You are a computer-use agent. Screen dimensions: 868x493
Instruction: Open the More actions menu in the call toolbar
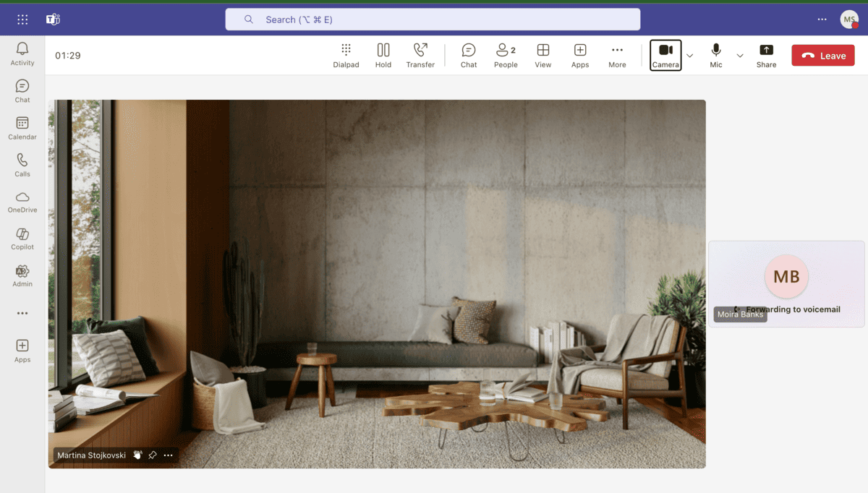click(x=617, y=54)
